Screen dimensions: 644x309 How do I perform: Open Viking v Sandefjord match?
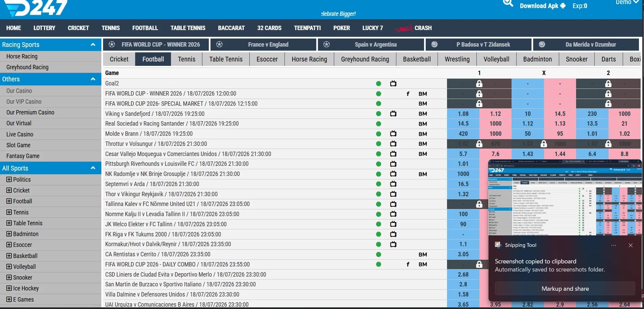tap(155, 114)
